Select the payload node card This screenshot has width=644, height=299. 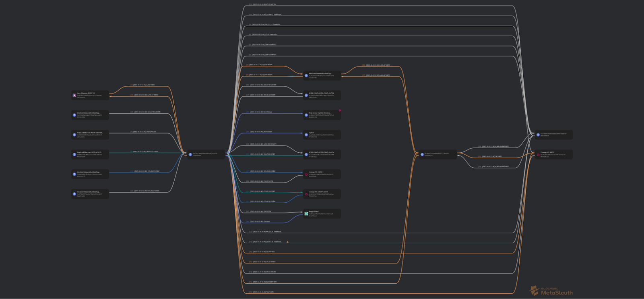[322, 135]
